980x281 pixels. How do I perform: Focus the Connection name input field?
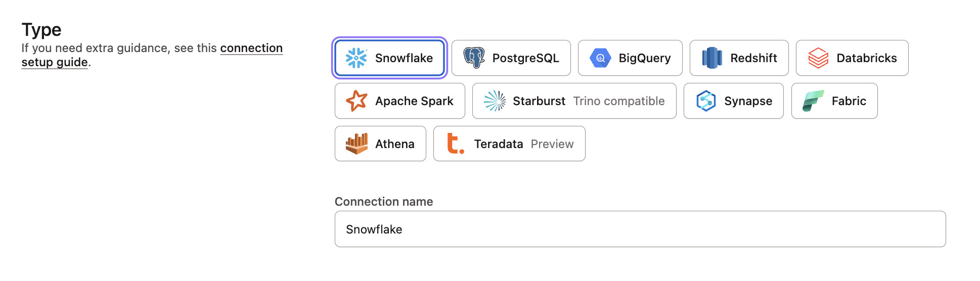[640, 229]
